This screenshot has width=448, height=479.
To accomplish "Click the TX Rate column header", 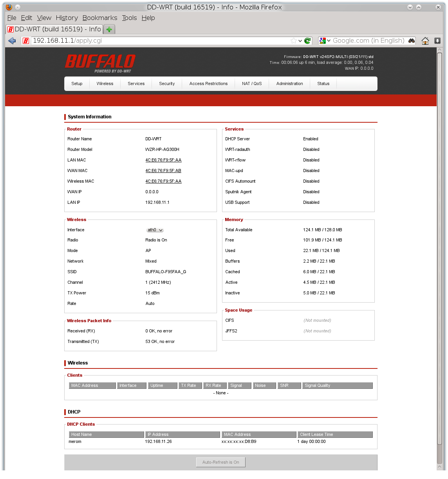I will pos(190,386).
